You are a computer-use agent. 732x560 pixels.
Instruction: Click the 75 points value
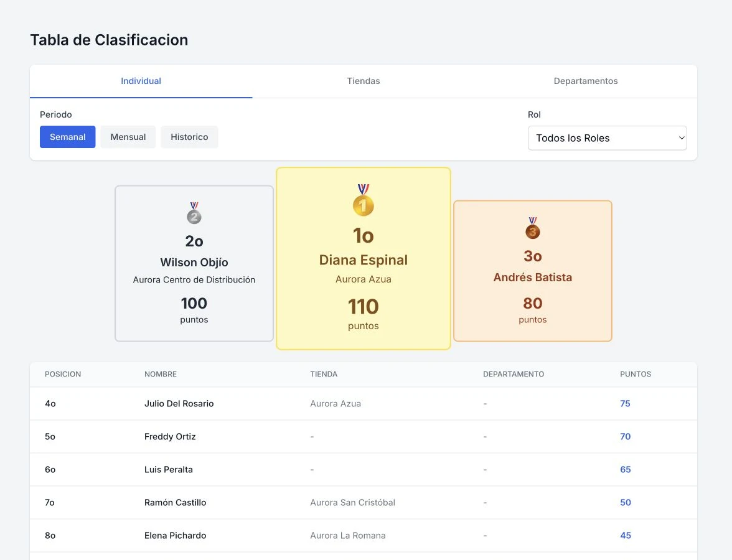point(625,404)
